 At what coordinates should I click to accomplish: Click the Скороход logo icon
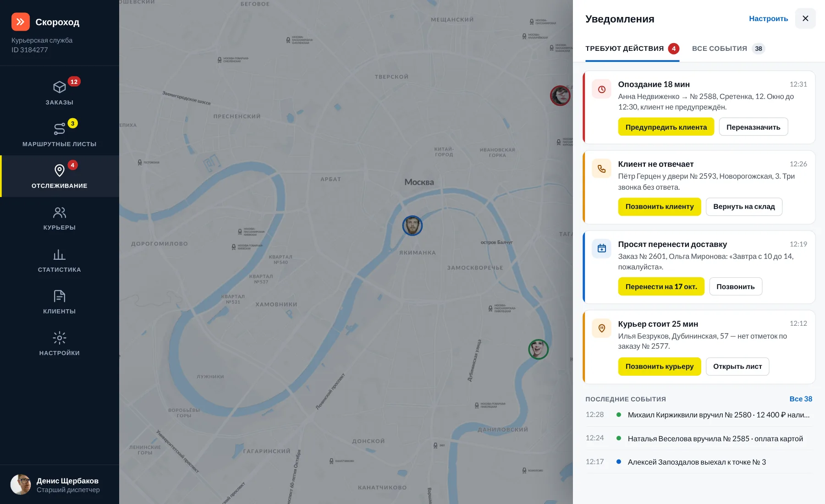(21, 22)
